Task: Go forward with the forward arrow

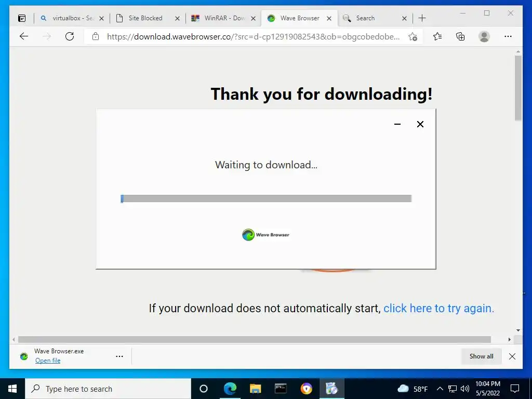Action: pyautogui.click(x=47, y=36)
